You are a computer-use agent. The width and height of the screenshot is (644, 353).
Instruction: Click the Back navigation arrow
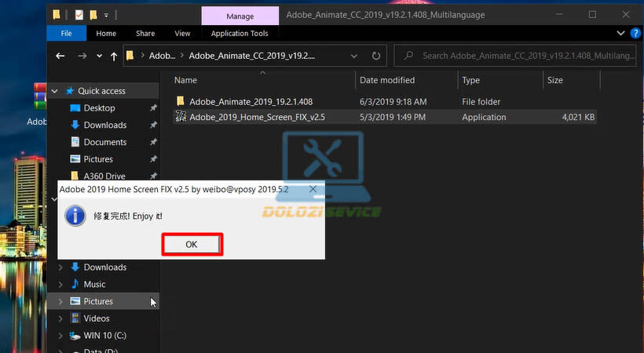coord(60,56)
